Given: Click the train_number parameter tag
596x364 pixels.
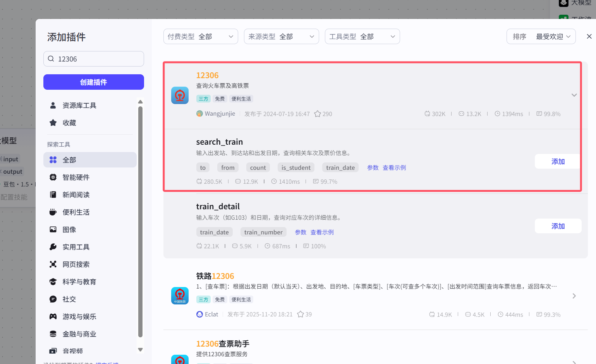Looking at the screenshot, I should (263, 232).
